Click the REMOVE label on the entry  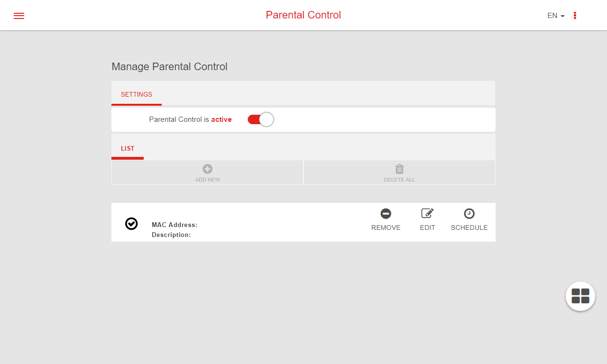[386, 227]
